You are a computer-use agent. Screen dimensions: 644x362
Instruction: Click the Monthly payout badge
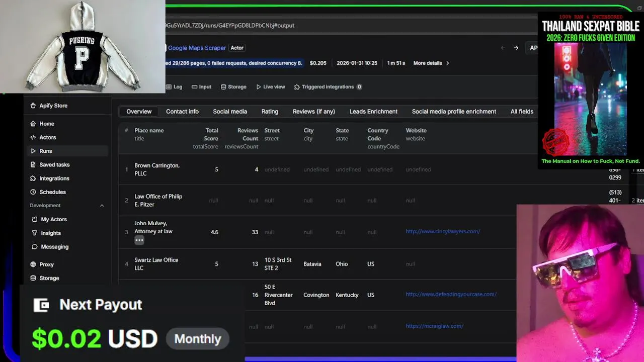[198, 339]
